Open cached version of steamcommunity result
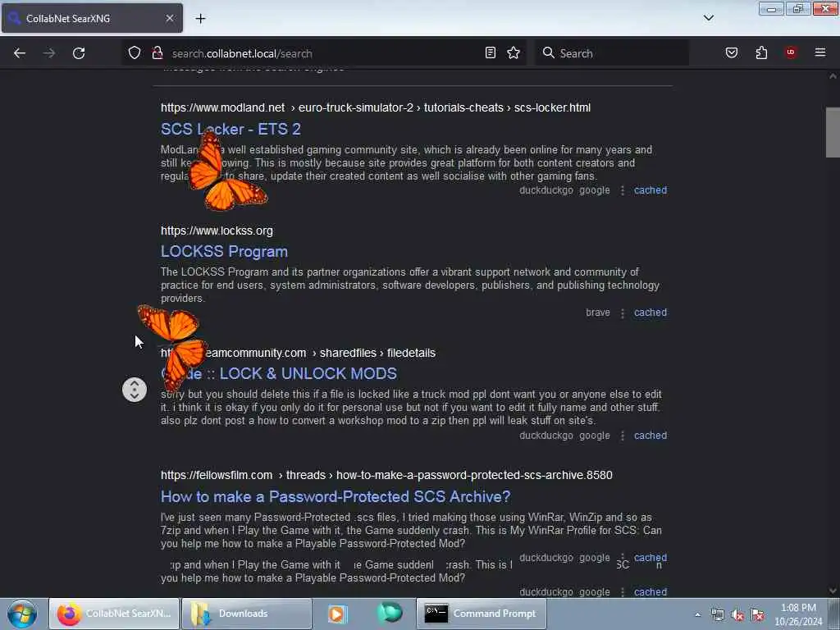The image size is (840, 630). pyautogui.click(x=651, y=436)
